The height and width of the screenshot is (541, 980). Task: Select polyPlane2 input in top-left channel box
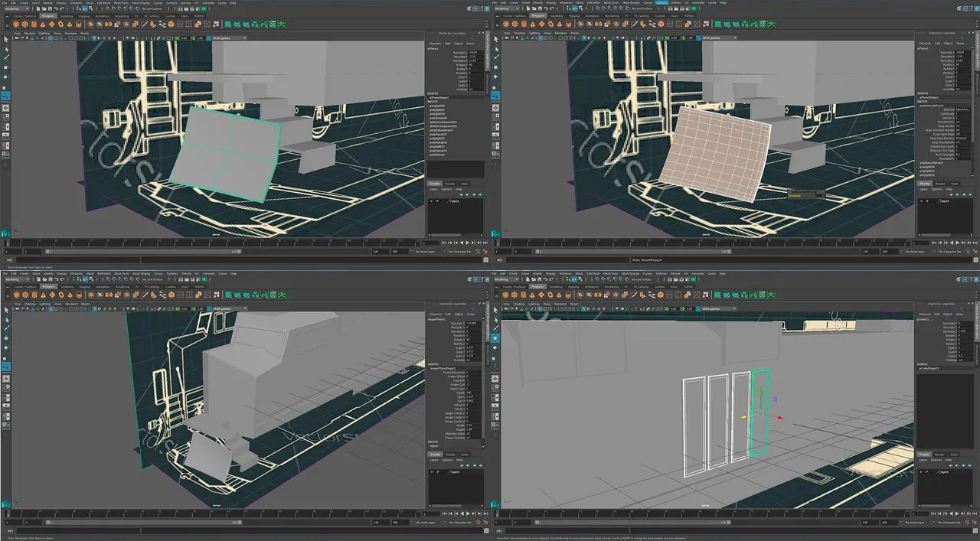[437, 155]
